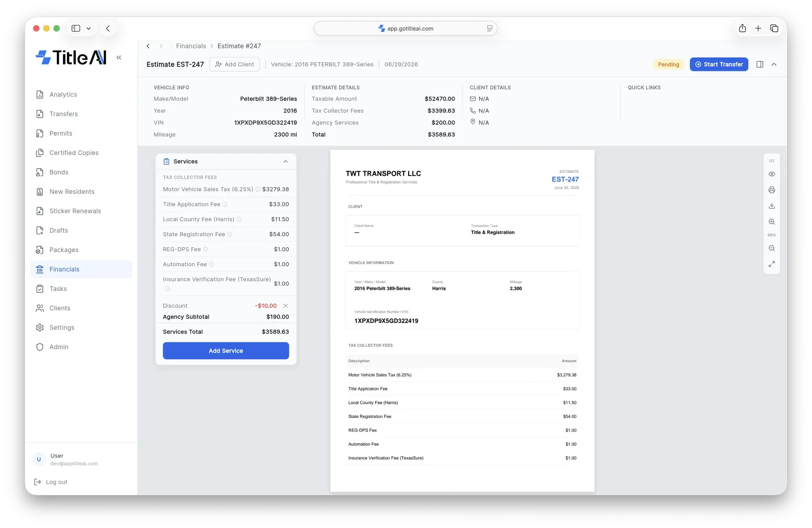Toggle the split panel layout icon

point(760,64)
